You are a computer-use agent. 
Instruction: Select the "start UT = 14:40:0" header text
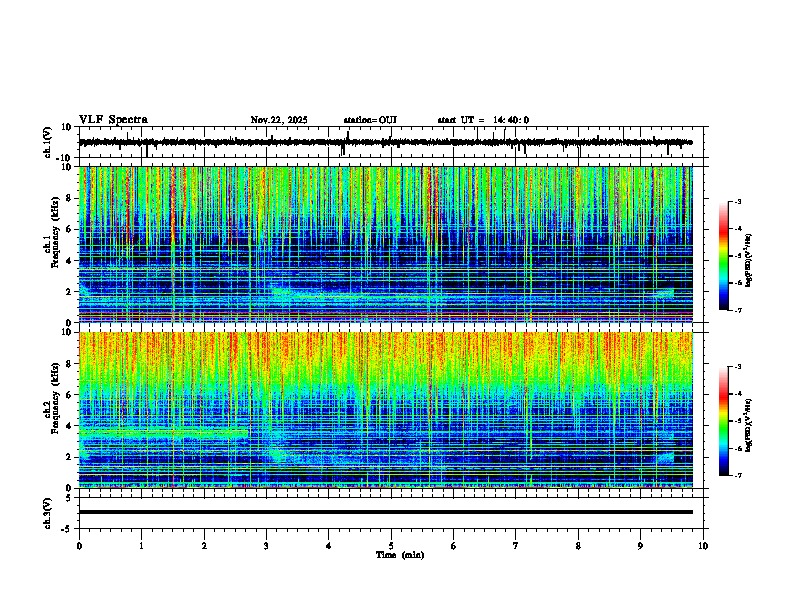coord(483,120)
